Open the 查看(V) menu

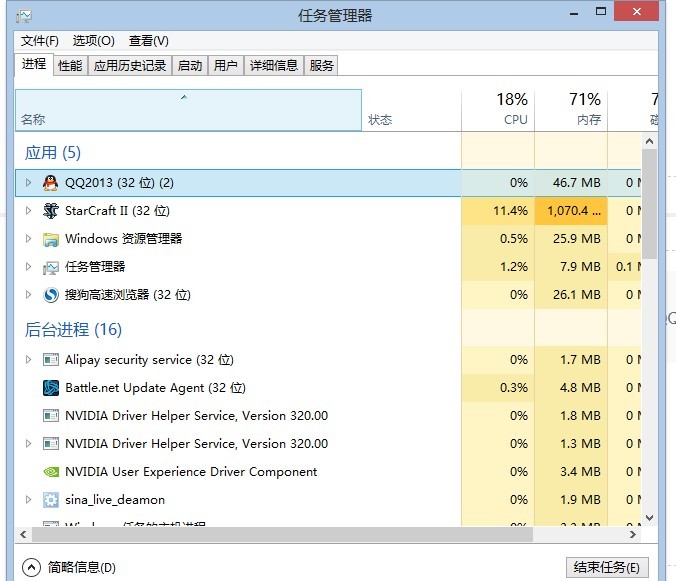[x=149, y=41]
